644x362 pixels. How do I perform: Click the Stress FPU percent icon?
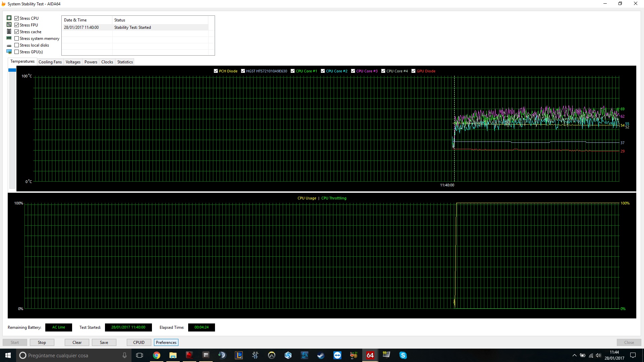[x=9, y=25]
